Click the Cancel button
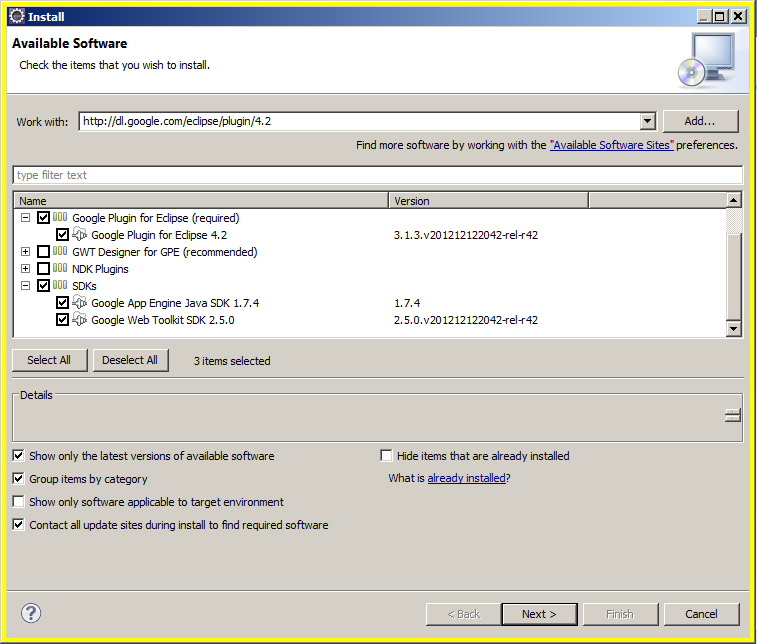 701,614
